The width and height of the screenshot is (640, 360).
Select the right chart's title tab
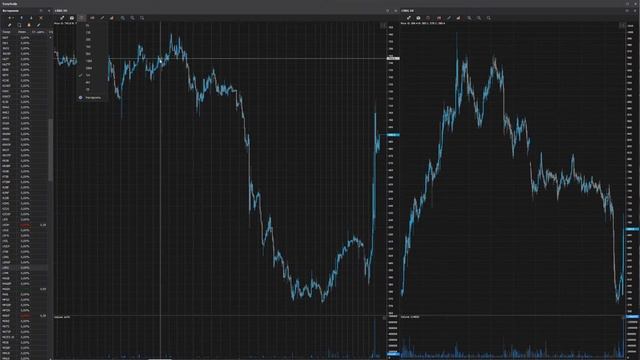point(407,11)
